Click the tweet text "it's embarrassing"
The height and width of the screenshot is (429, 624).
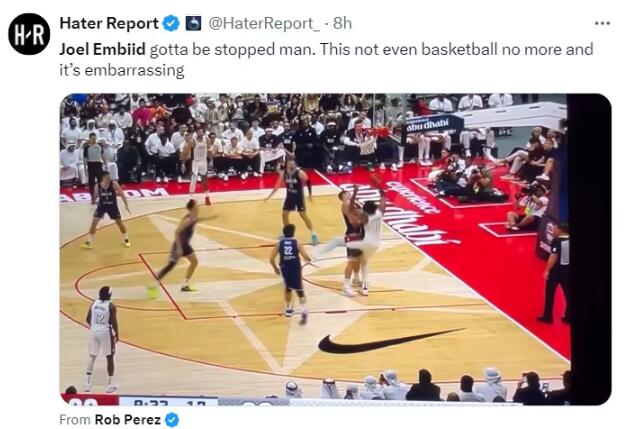click(x=122, y=70)
